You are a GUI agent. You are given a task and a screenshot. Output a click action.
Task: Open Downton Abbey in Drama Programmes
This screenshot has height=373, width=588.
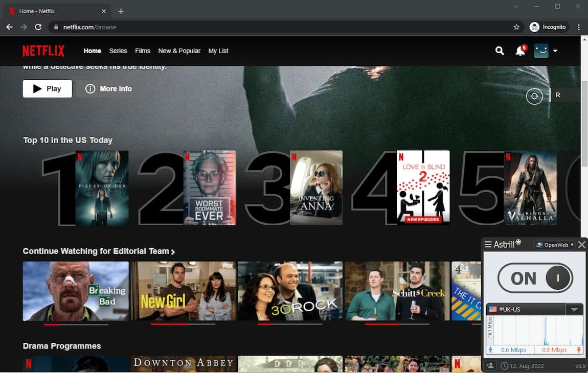(x=184, y=364)
